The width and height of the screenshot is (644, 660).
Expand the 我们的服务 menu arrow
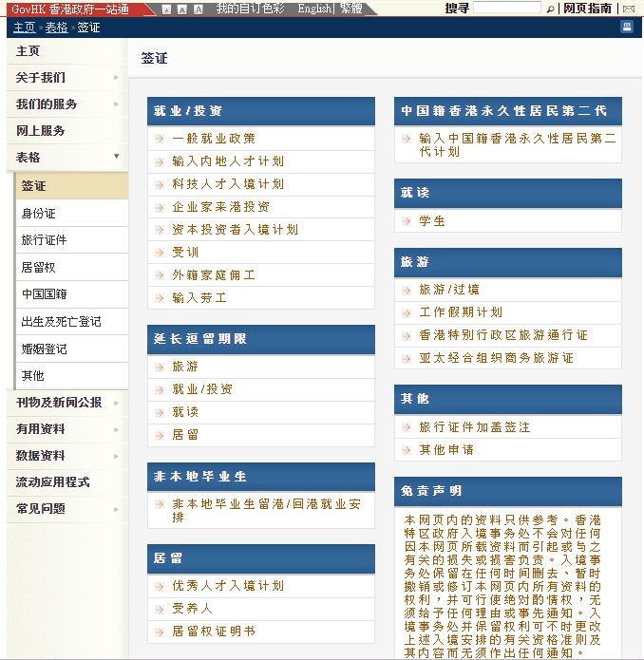116,104
